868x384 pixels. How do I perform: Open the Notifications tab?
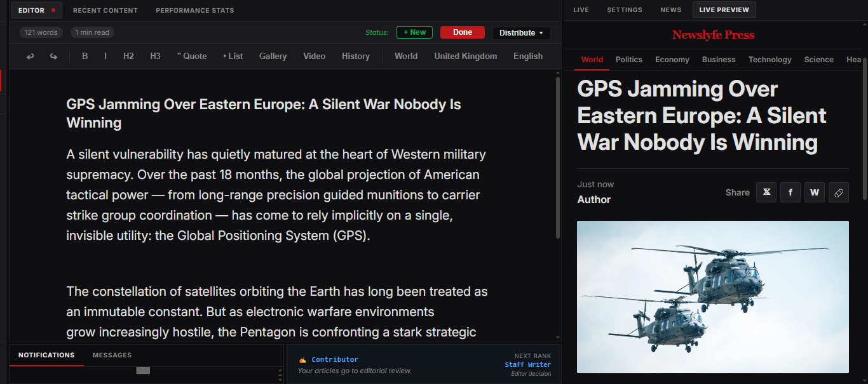tap(46, 355)
